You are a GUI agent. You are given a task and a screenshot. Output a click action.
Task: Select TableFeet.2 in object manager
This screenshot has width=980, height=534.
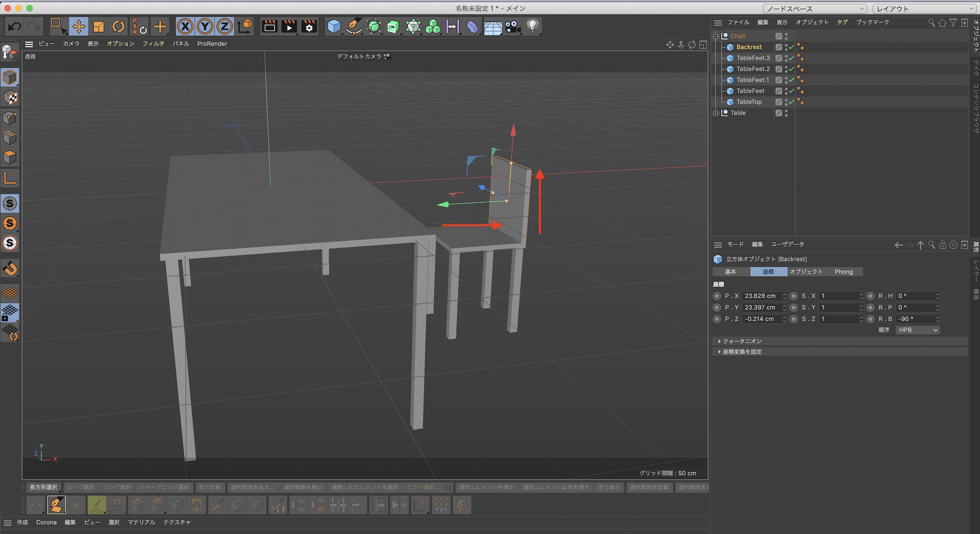click(753, 69)
